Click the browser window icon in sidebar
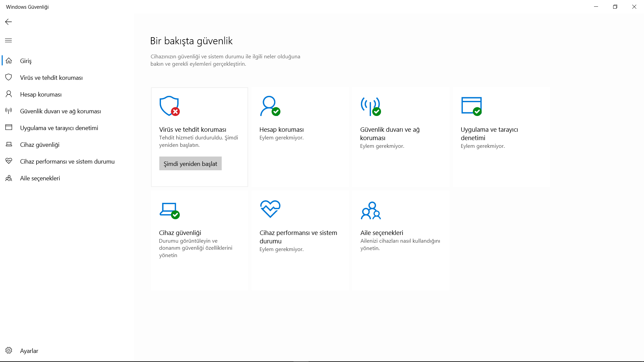 9,128
